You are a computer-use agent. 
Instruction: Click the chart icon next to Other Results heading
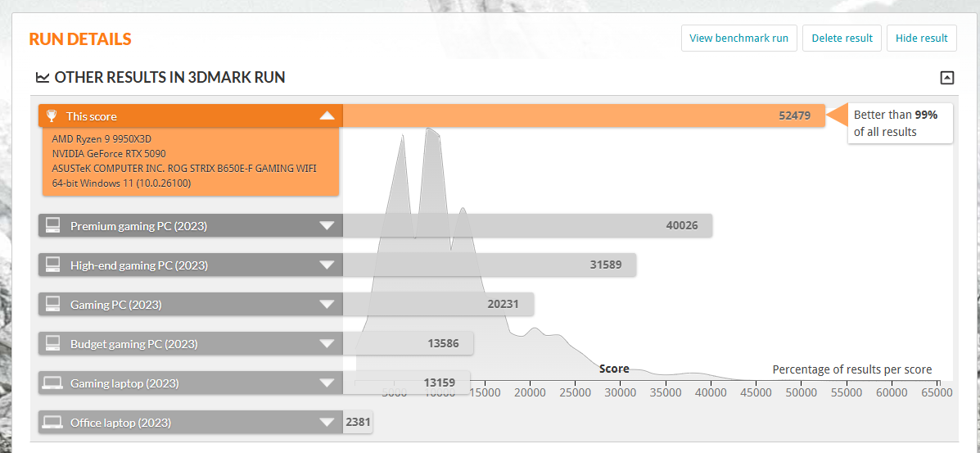pyautogui.click(x=43, y=78)
